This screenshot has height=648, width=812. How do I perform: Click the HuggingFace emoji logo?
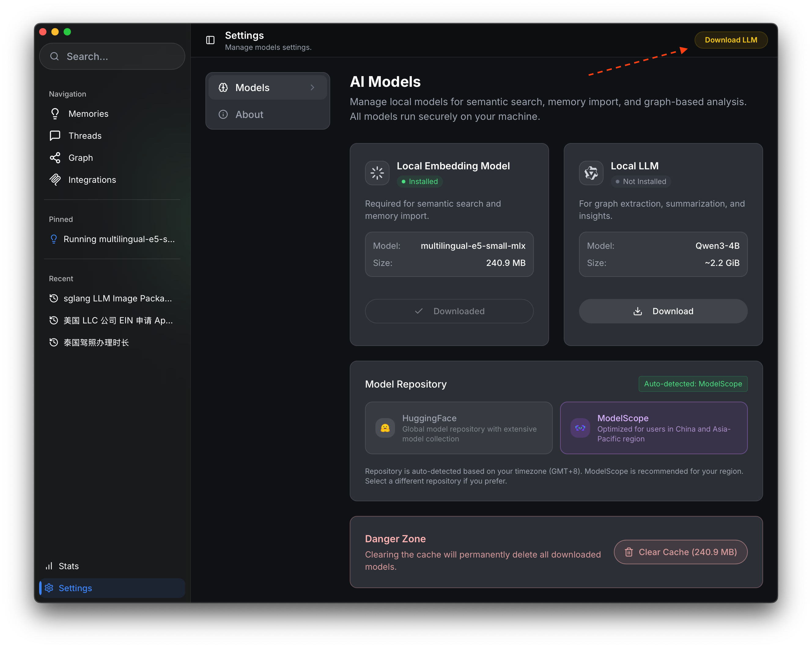pyautogui.click(x=385, y=428)
